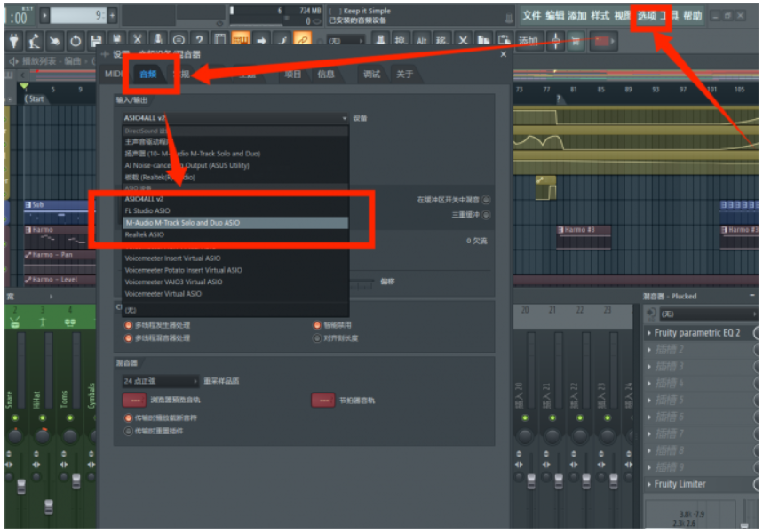
Task: Open the 选项 (Options) menu
Action: pyautogui.click(x=648, y=16)
